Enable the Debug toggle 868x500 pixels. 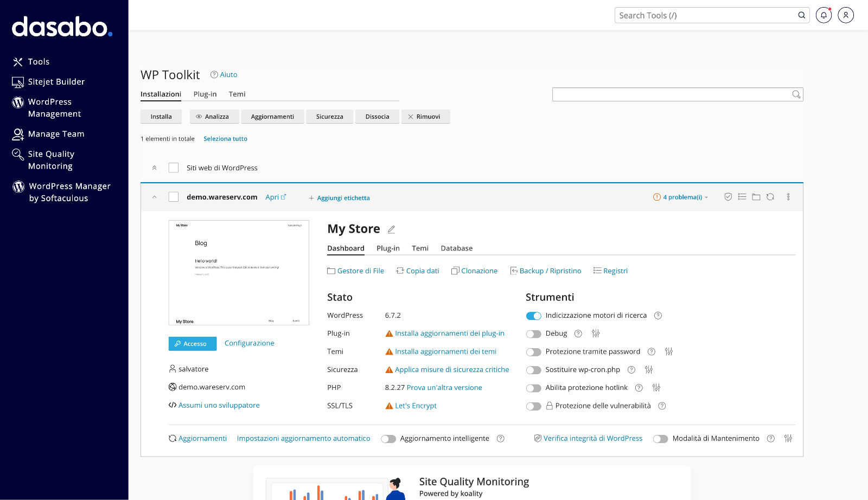pyautogui.click(x=533, y=334)
